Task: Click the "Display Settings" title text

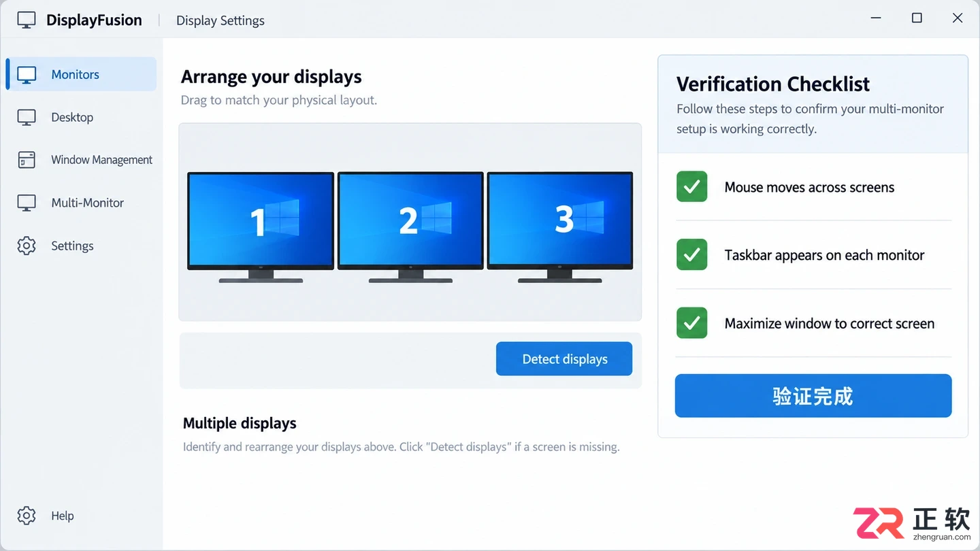Action: pyautogui.click(x=220, y=20)
